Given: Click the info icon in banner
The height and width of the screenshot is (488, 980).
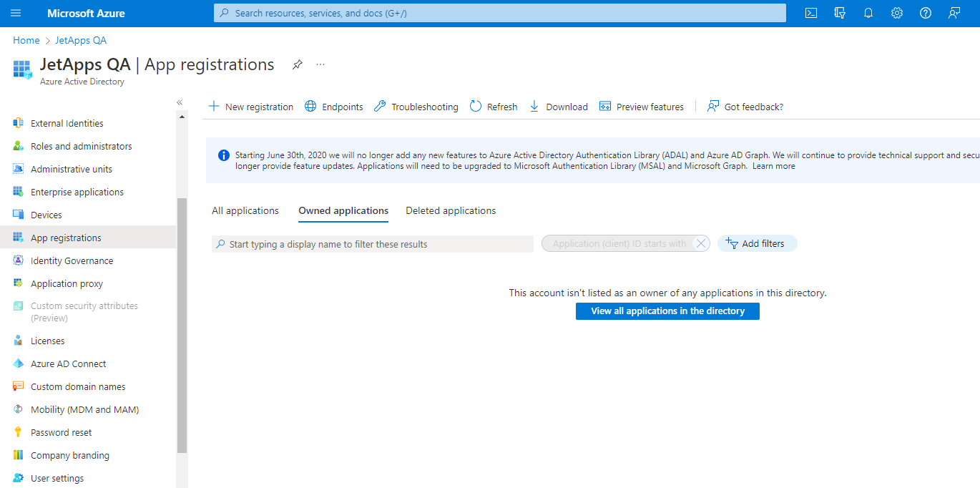Looking at the screenshot, I should click(x=224, y=155).
